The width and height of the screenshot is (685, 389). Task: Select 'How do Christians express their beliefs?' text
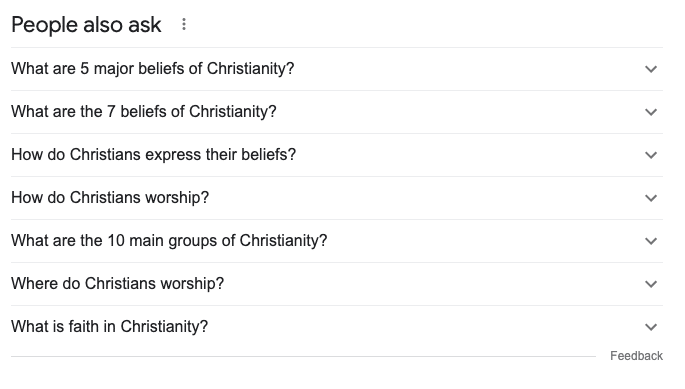(153, 154)
